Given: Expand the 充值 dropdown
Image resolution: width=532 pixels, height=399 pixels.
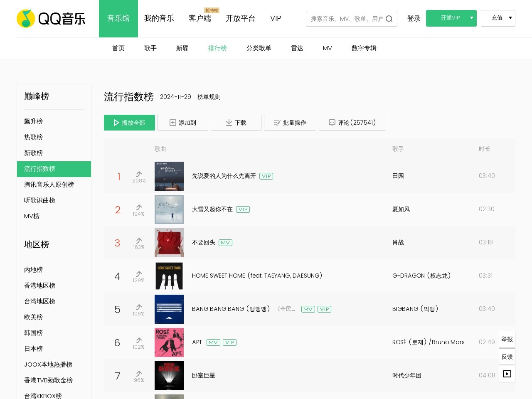Looking at the screenshot, I should tap(510, 18).
